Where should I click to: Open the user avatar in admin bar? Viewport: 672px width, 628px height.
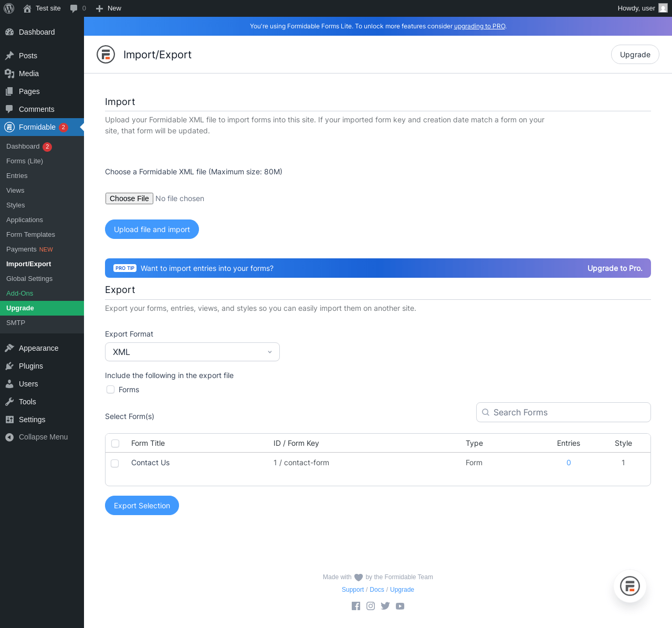click(663, 8)
